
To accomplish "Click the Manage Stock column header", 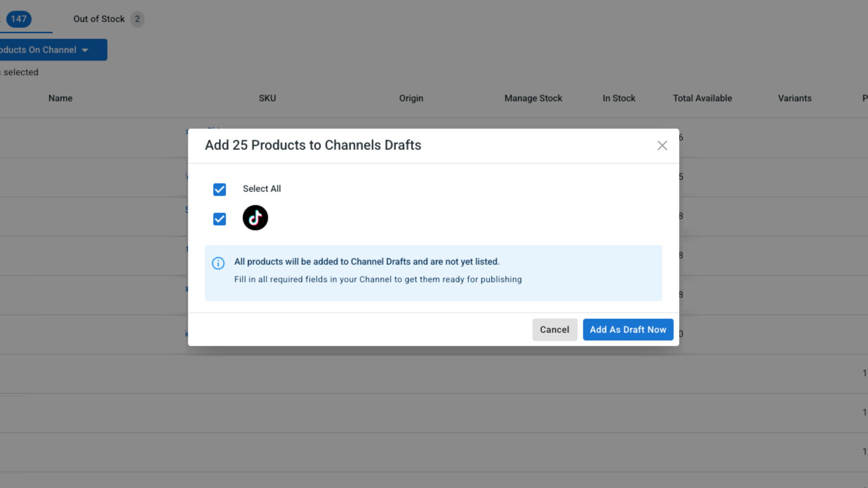I will click(x=533, y=98).
